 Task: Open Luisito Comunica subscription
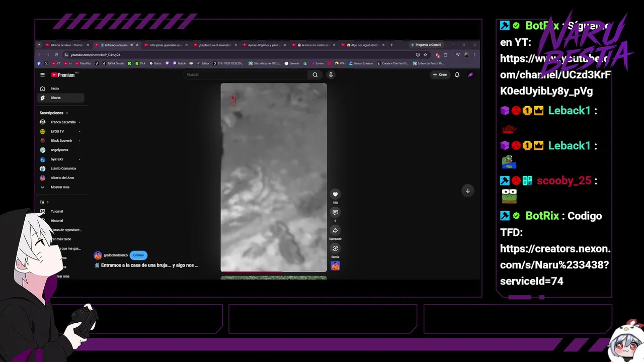(61, 168)
